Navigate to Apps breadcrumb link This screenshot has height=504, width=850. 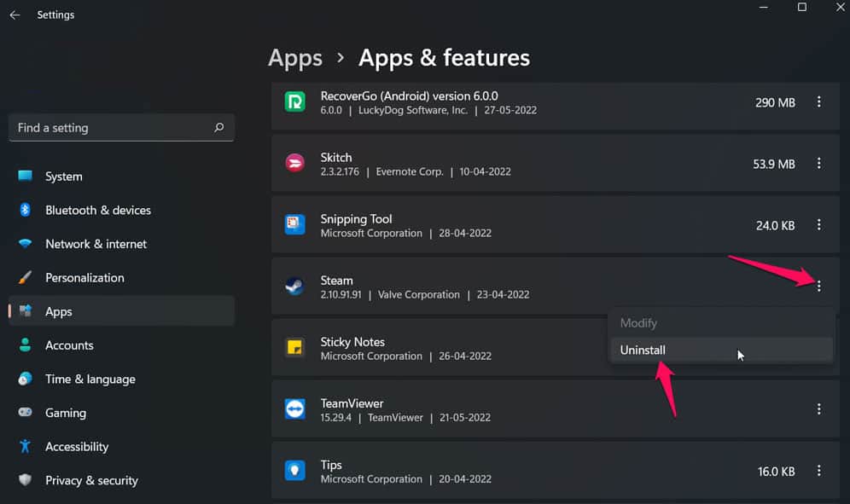click(x=295, y=58)
